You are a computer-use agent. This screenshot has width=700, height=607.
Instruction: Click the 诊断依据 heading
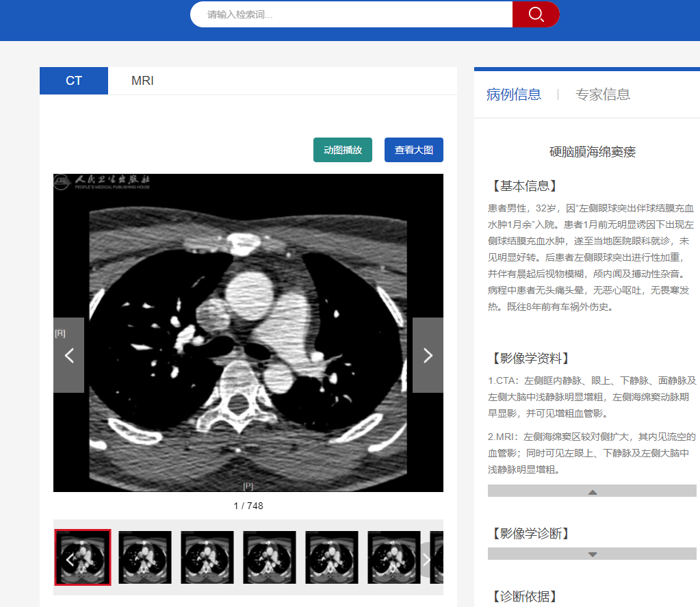click(524, 596)
